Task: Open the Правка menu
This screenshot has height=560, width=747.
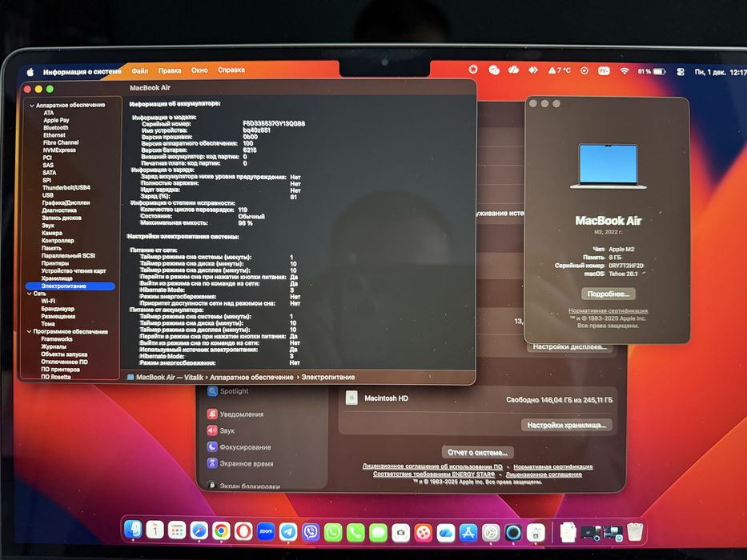Action: pyautogui.click(x=170, y=70)
